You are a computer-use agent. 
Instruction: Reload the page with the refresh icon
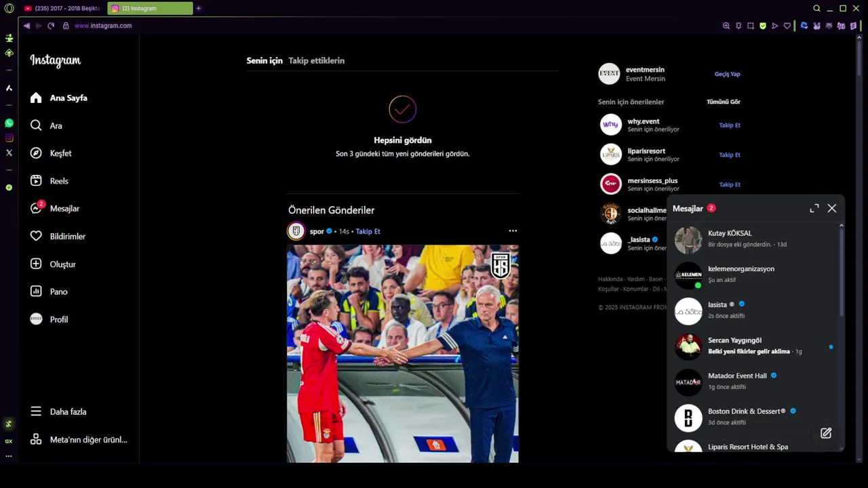coord(51,26)
